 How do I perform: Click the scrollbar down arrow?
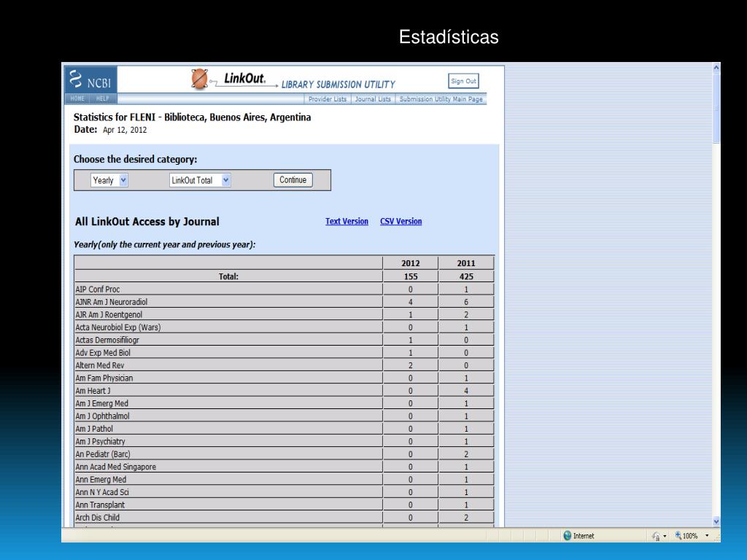point(716,521)
